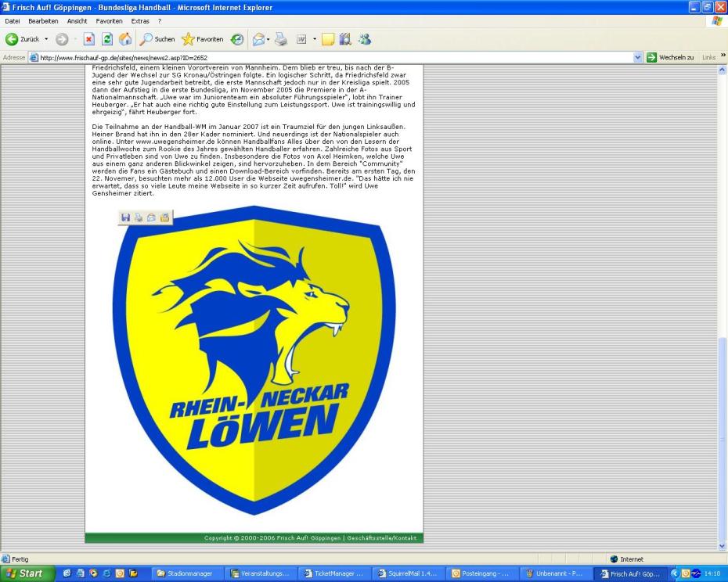Open the Messenger people icon
The image size is (728, 582).
pyautogui.click(x=365, y=39)
